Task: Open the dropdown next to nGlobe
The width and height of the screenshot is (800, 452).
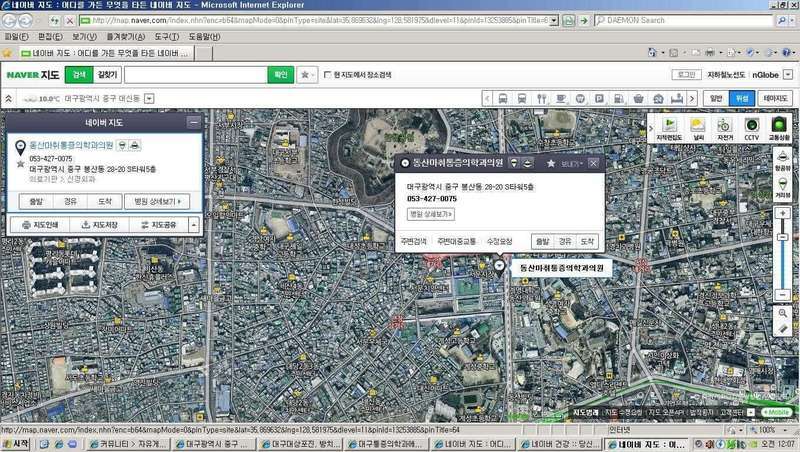Action: [788, 75]
